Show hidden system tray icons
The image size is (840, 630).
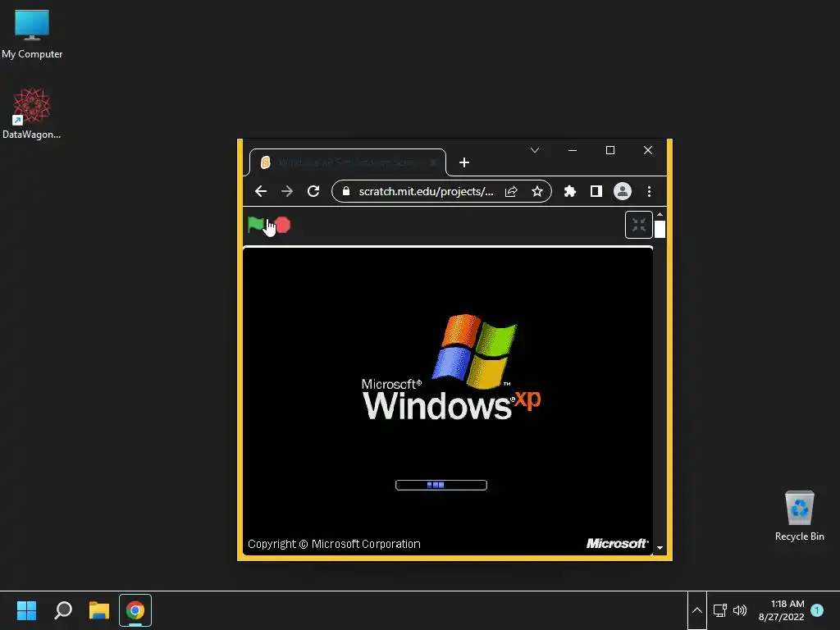[697, 610]
